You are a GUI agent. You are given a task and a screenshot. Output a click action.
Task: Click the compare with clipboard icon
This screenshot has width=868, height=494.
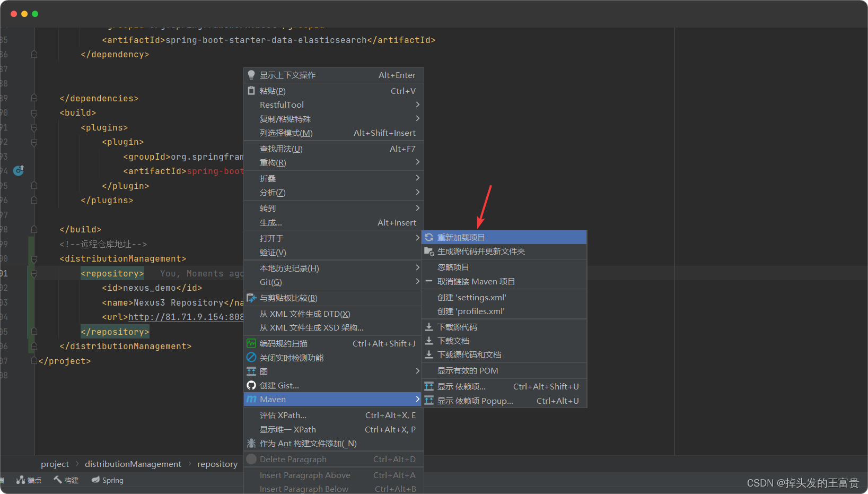[x=251, y=298]
